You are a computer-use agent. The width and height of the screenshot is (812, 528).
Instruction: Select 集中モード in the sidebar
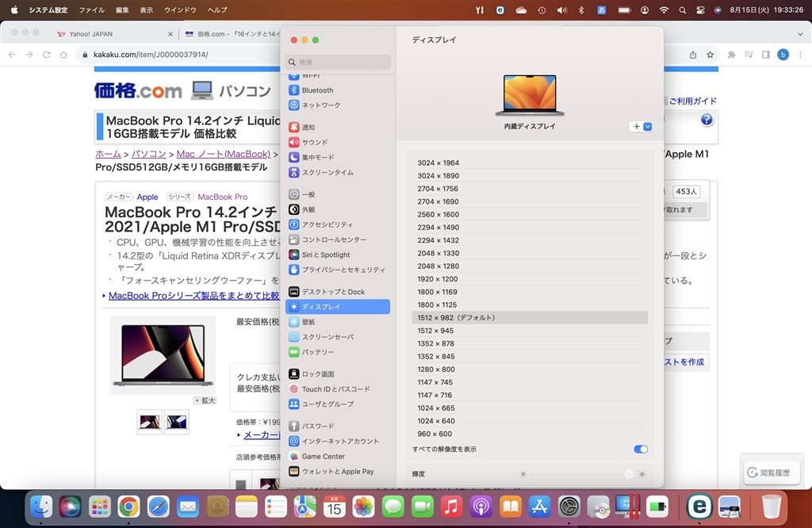(338, 157)
